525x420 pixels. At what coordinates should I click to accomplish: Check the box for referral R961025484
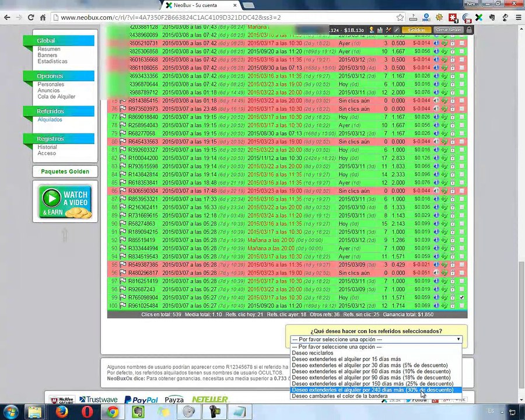(462, 306)
